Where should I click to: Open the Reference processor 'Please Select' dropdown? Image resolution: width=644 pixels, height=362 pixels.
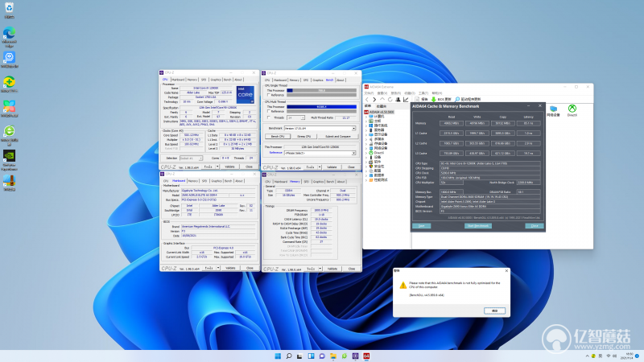(353, 153)
